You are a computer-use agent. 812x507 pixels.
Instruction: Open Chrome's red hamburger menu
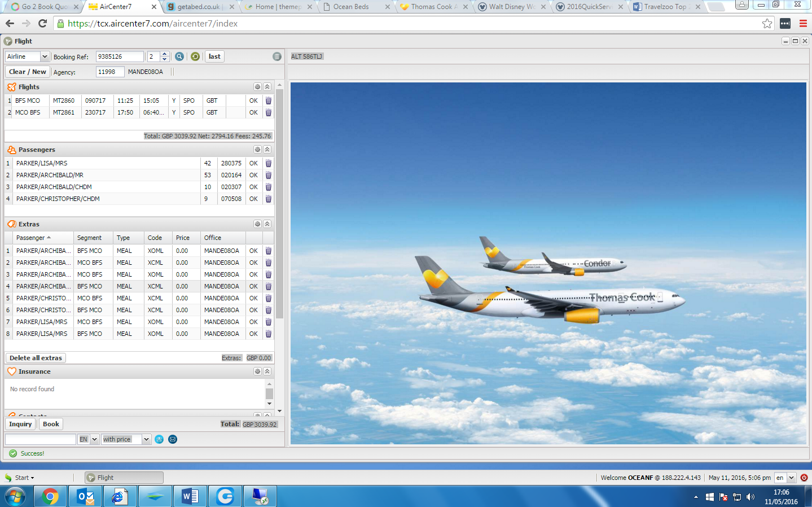pos(803,23)
